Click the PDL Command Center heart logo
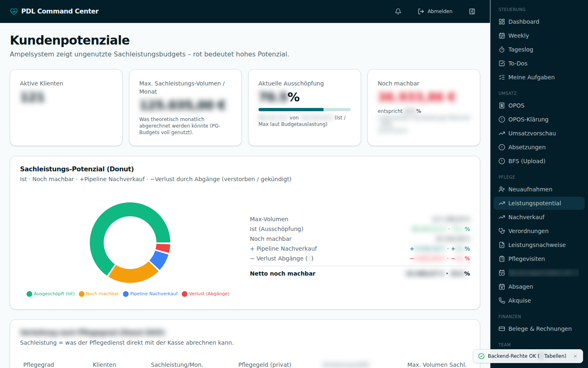Screen dimensions: 588x368 14,11
